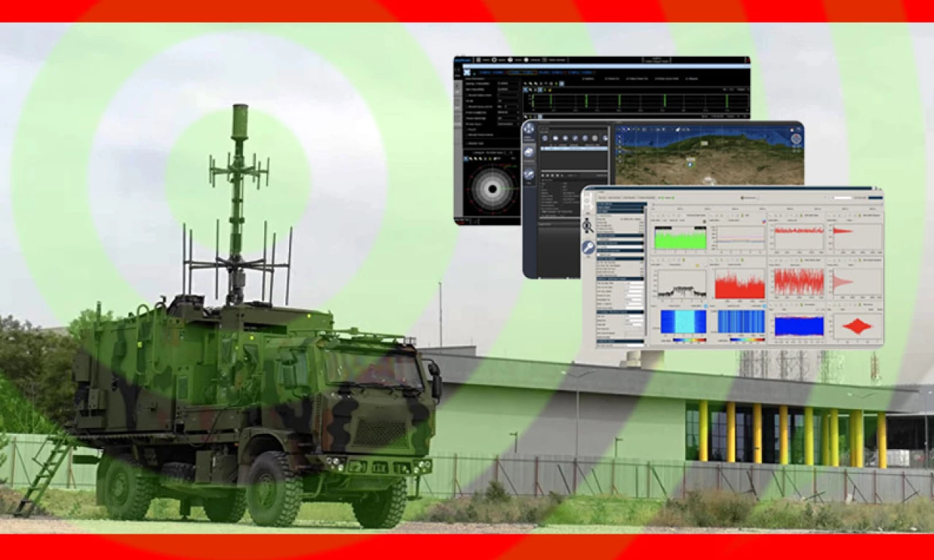Click the target marker on the satellite map

click(690, 164)
